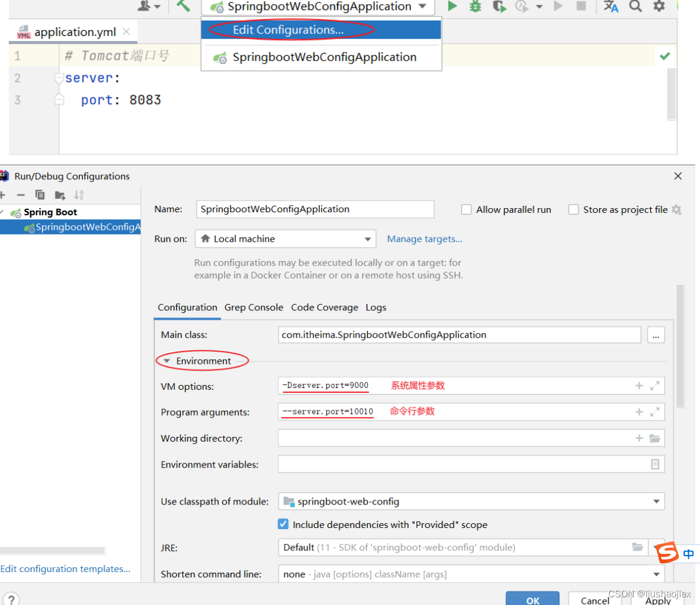Expand Program arguments field editor
The height and width of the screenshot is (605, 700).
pyautogui.click(x=655, y=412)
